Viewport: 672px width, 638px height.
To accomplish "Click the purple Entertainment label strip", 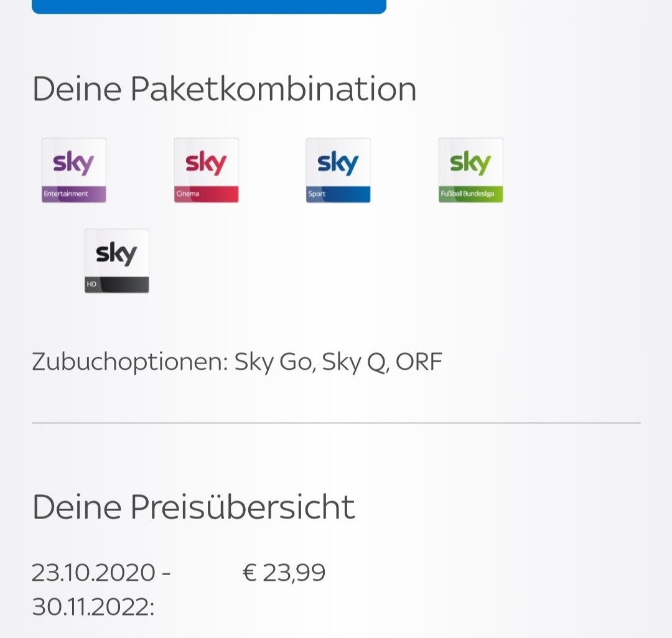I will click(x=73, y=194).
